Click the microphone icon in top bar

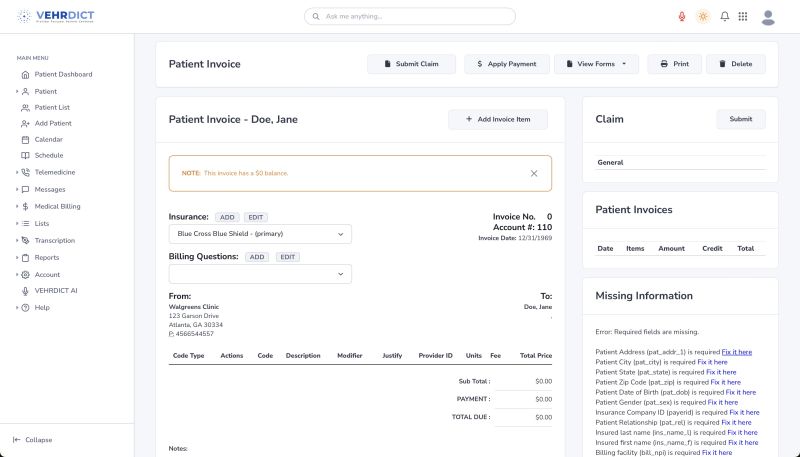[682, 16]
